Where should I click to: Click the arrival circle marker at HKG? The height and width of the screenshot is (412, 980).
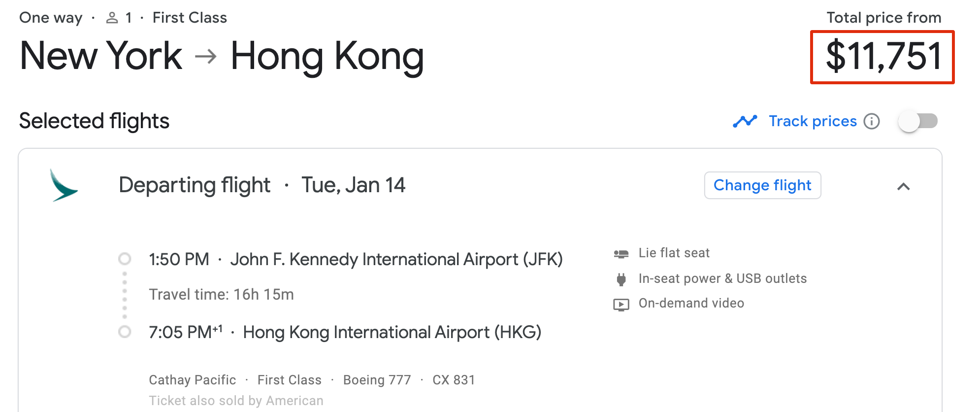coord(125,332)
